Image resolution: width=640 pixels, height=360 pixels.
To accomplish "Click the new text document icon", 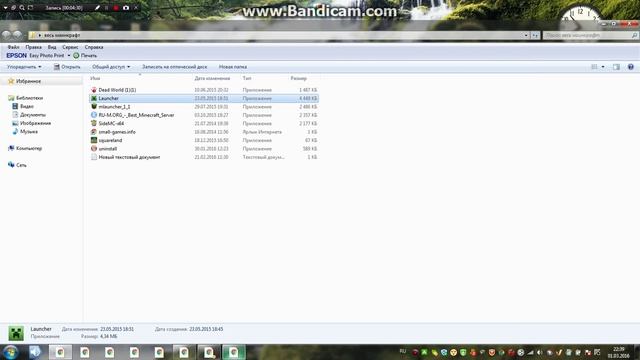I will tap(94, 157).
